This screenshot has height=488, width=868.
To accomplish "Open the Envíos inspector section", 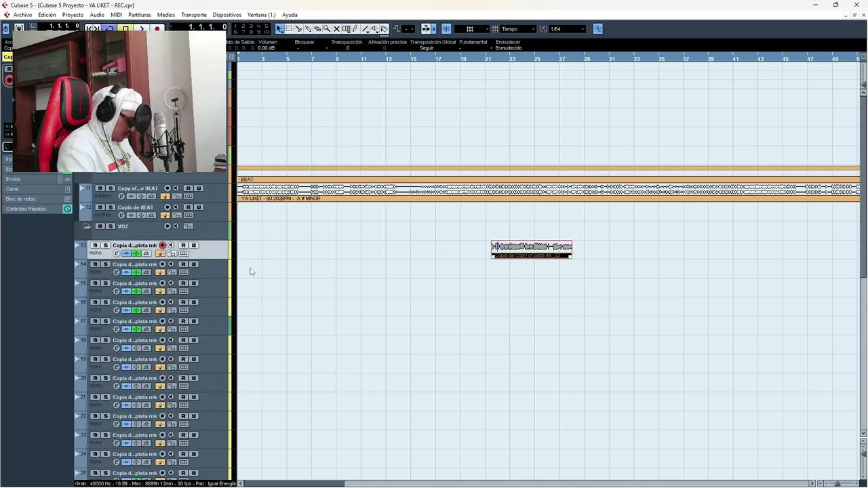I will (38, 179).
